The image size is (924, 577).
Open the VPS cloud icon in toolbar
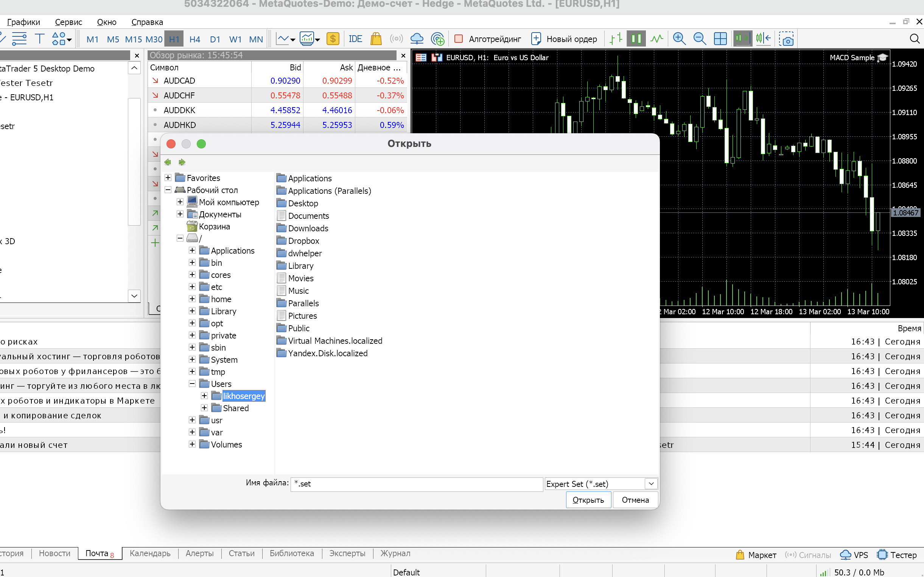click(x=417, y=39)
